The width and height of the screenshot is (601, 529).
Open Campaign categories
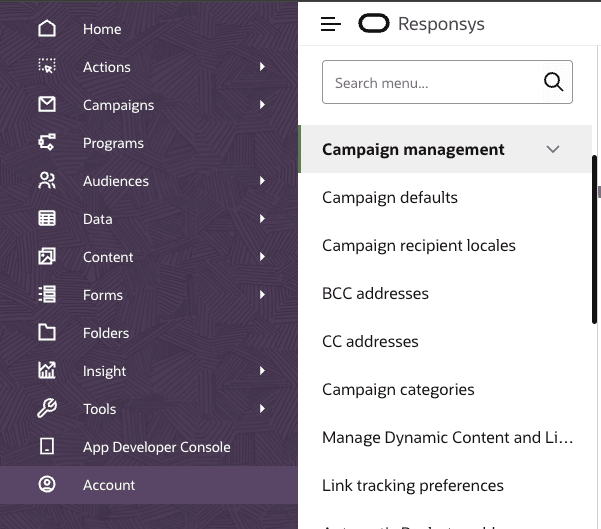pos(398,390)
